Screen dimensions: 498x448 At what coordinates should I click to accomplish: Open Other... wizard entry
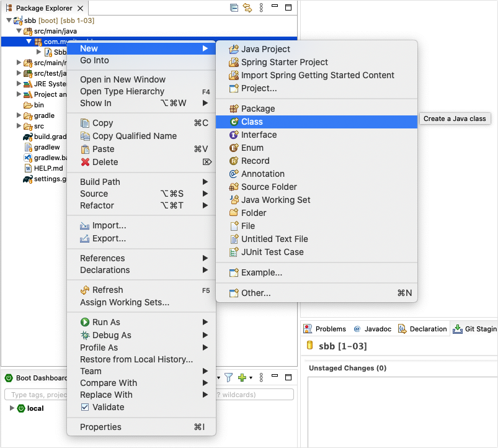(316, 293)
